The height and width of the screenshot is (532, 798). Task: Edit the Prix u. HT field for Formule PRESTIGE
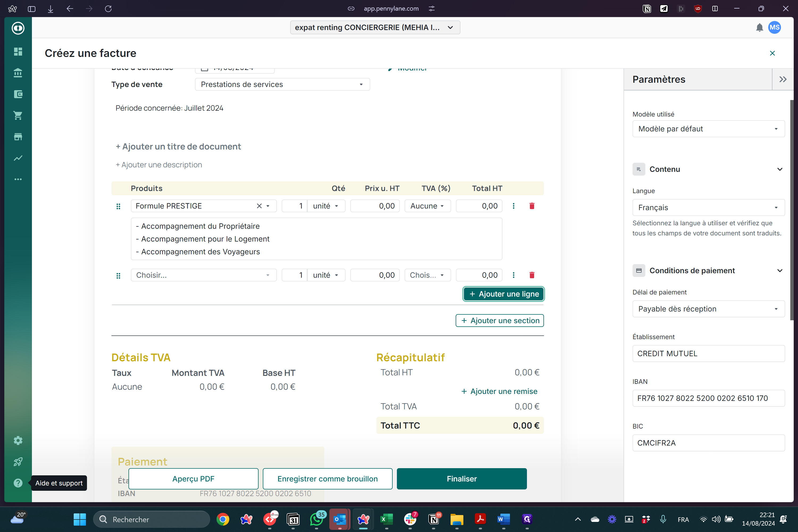click(375, 206)
